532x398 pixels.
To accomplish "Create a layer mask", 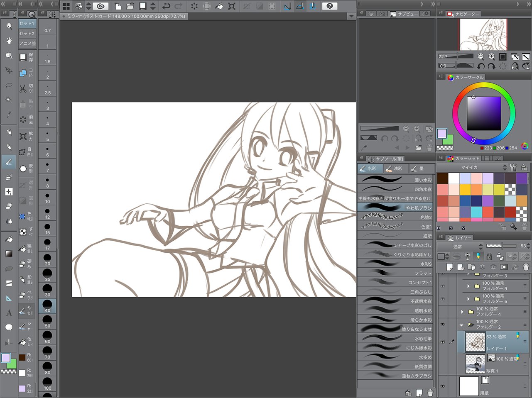I will 504,267.
